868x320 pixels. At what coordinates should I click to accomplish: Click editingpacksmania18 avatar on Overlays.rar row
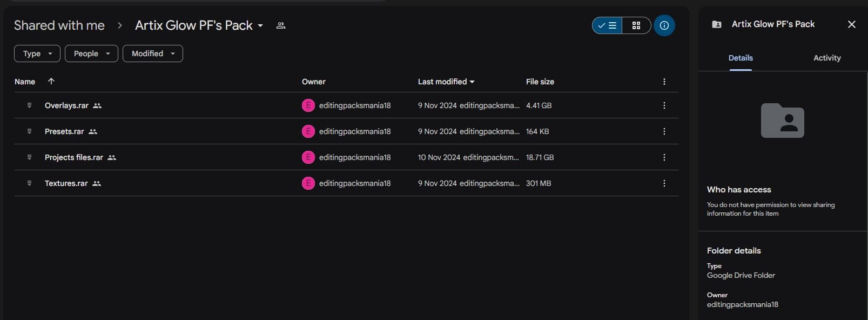click(x=308, y=105)
